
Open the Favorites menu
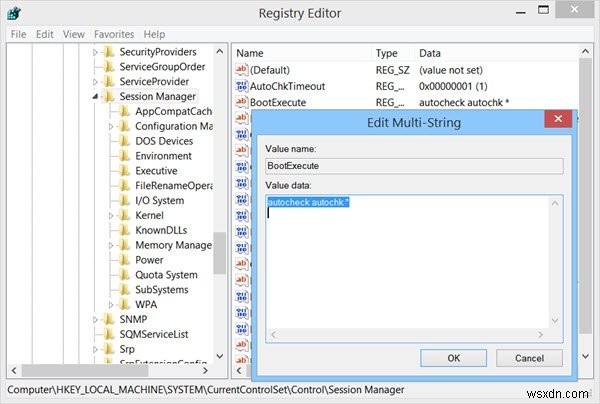(x=114, y=34)
